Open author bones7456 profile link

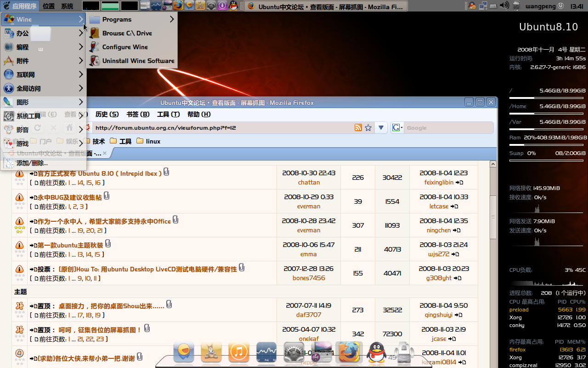click(309, 278)
